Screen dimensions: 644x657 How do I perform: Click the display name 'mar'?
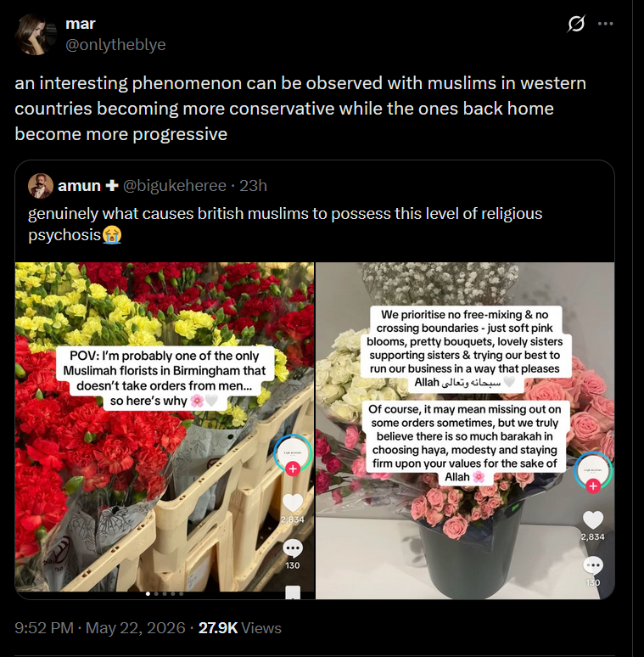pyautogui.click(x=81, y=24)
